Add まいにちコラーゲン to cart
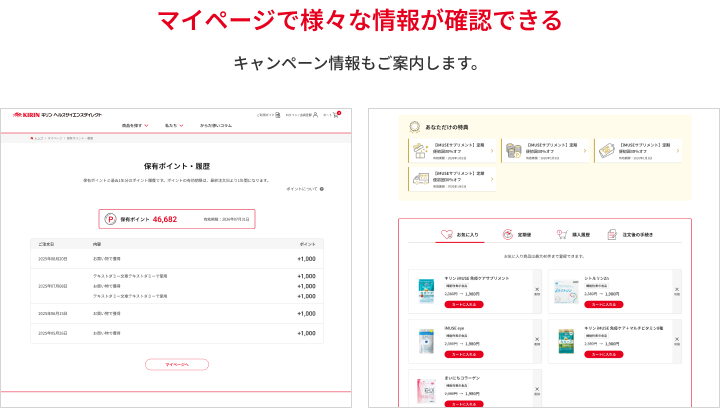The width and height of the screenshot is (720, 408). pos(464,404)
